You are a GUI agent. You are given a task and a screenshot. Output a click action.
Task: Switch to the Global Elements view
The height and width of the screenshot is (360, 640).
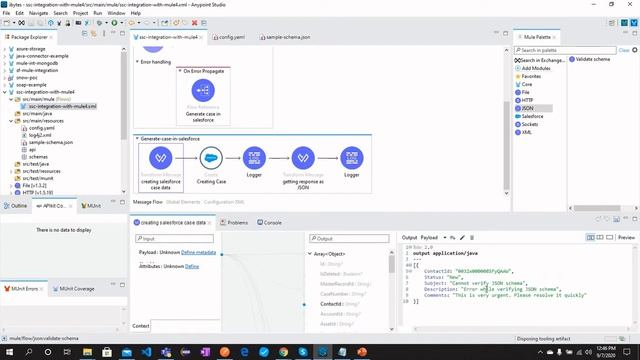tap(183, 202)
